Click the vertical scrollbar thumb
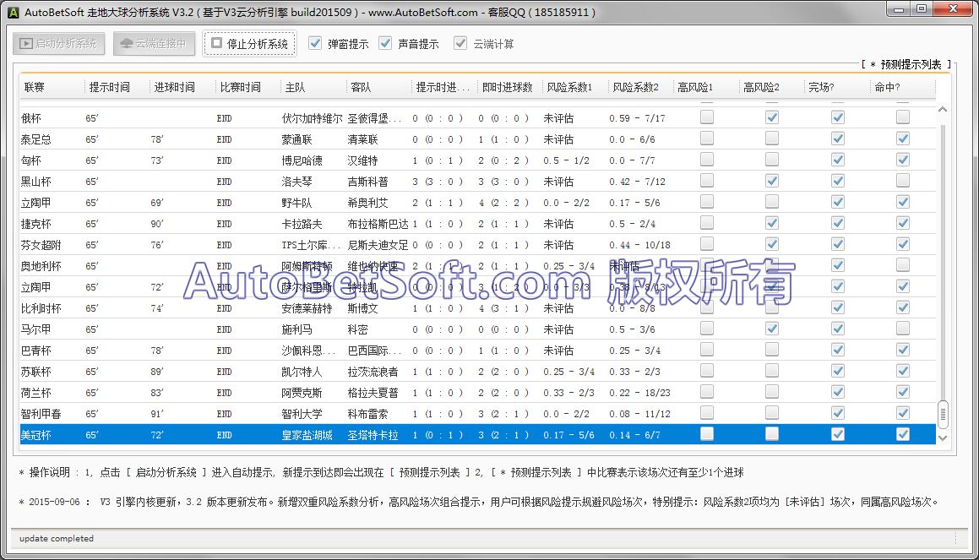The height and width of the screenshot is (560, 979). pos(943,413)
